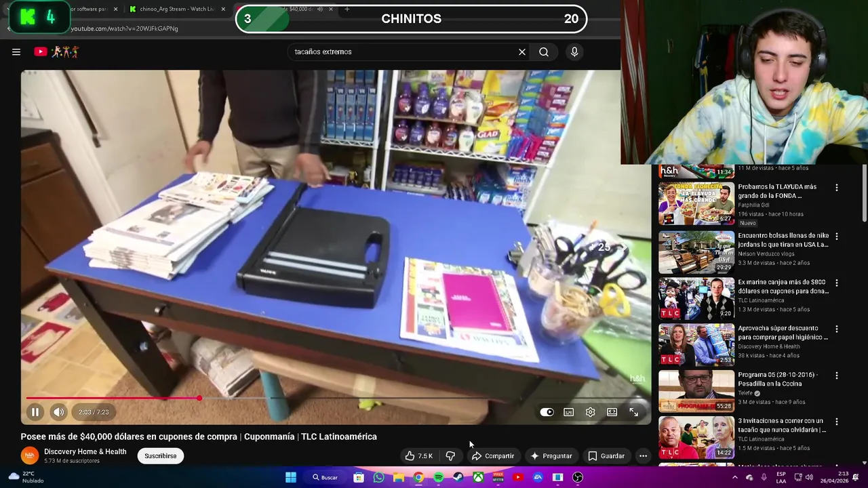The image size is (868, 488).
Task: Clear the search text with the X
Action: pos(522,52)
